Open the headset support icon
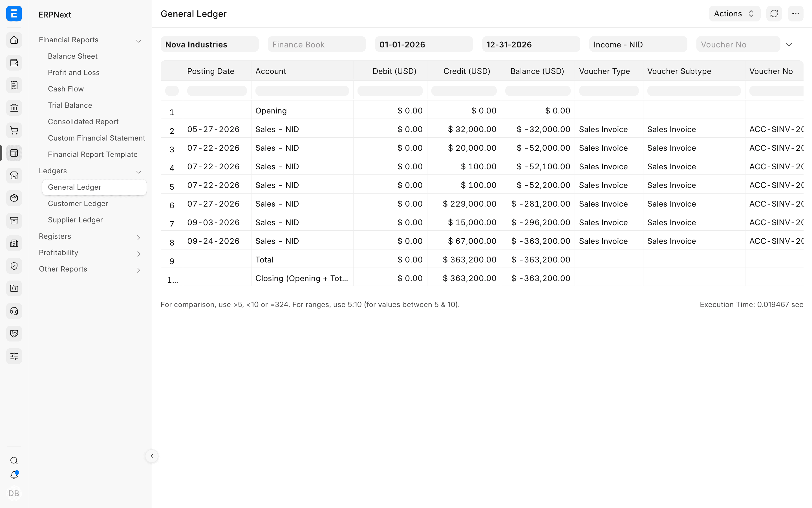The width and height of the screenshot is (812, 508). coord(14,311)
